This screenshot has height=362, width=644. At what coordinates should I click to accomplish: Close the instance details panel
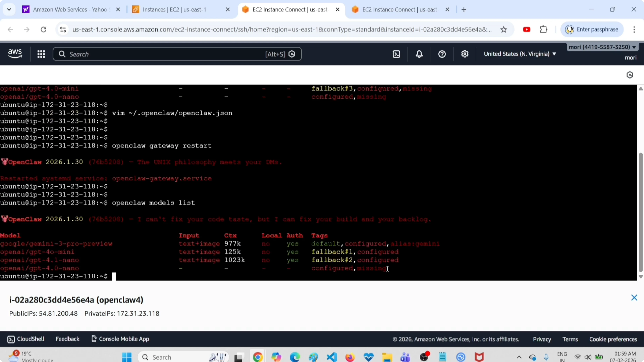click(634, 297)
